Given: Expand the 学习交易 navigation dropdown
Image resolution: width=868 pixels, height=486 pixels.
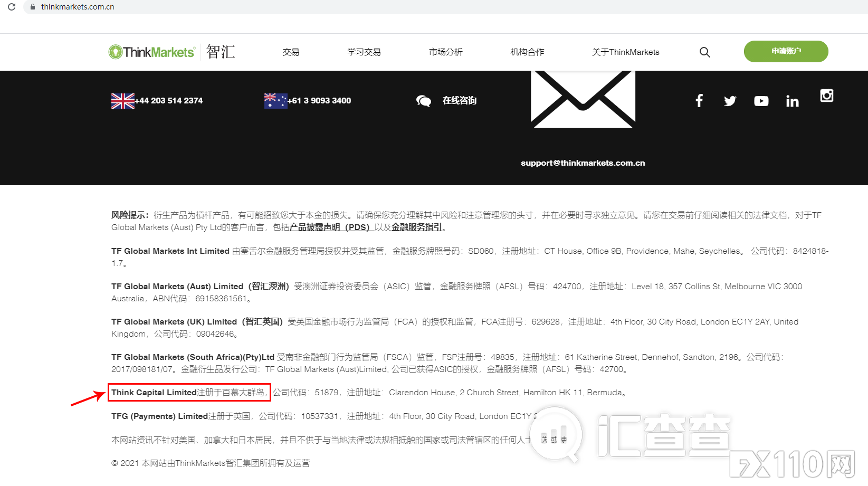Looking at the screenshot, I should tap(364, 52).
